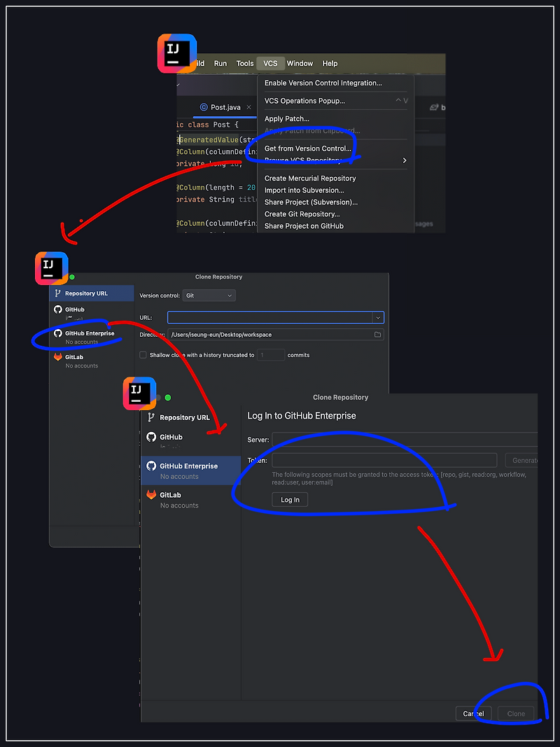Screen dimensions: 560x747
Task: Select Get from Version Control menu entry
Action: 308,148
